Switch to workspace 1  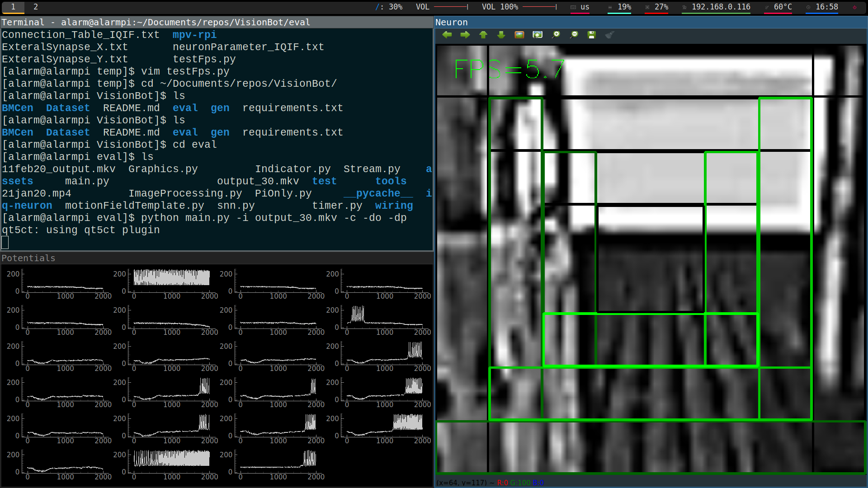tap(13, 7)
